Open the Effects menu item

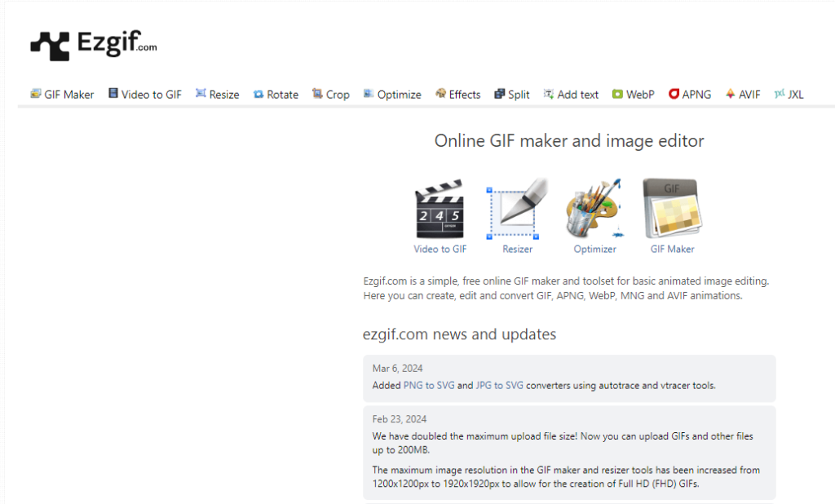(457, 95)
